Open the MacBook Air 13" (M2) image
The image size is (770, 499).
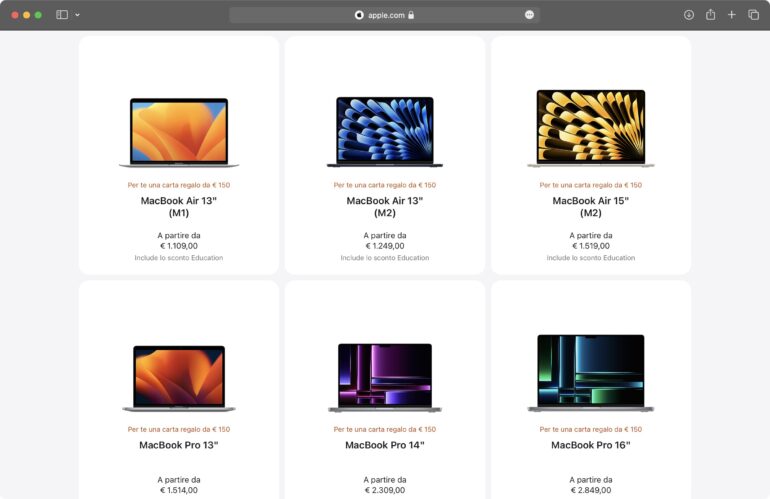pos(385,132)
